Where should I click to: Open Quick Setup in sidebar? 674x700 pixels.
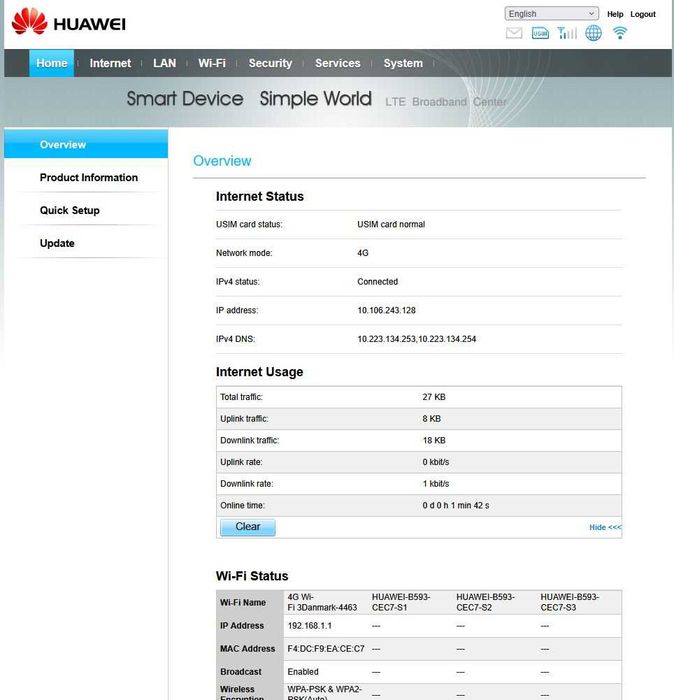point(70,210)
